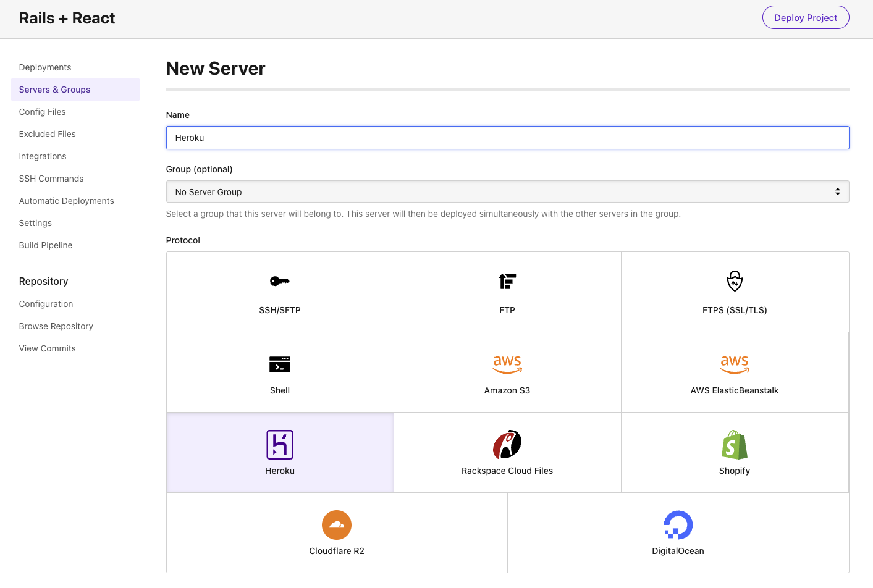Click the Amazon S3 label
The image size is (873, 588).
point(507,390)
